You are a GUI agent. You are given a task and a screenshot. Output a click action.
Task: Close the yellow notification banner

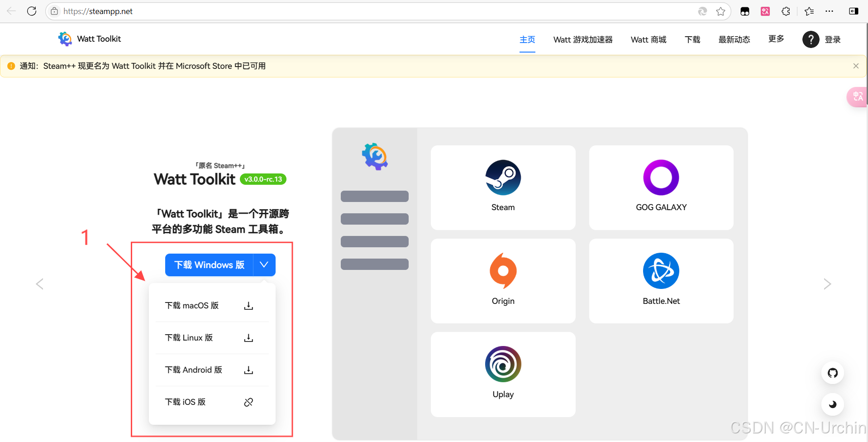[856, 66]
